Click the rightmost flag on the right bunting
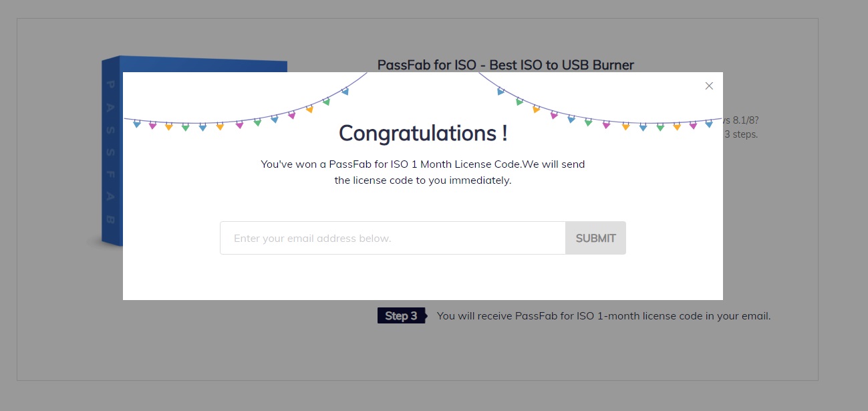The height and width of the screenshot is (411, 868). coord(709,124)
